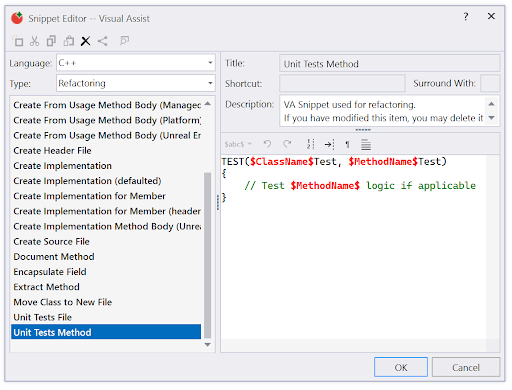Viewport: 512px width, 390px height.
Task: Click the Cancel button
Action: tap(466, 367)
